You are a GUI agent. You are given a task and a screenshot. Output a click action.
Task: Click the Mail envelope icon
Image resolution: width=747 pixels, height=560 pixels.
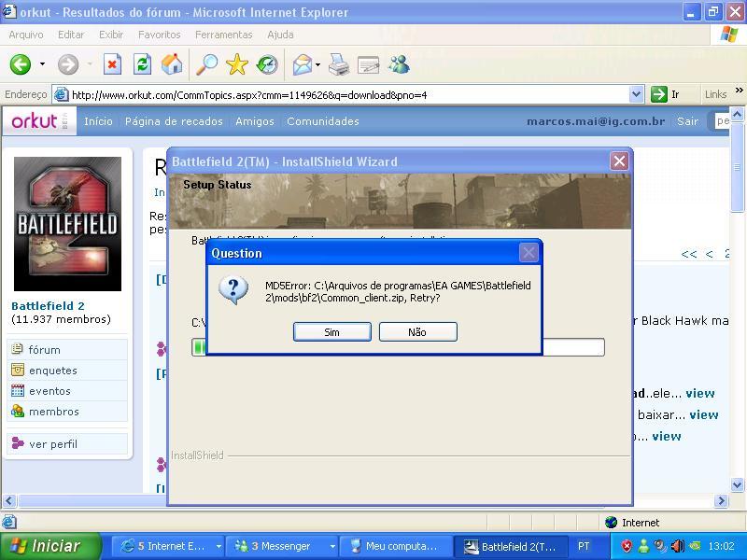303,64
